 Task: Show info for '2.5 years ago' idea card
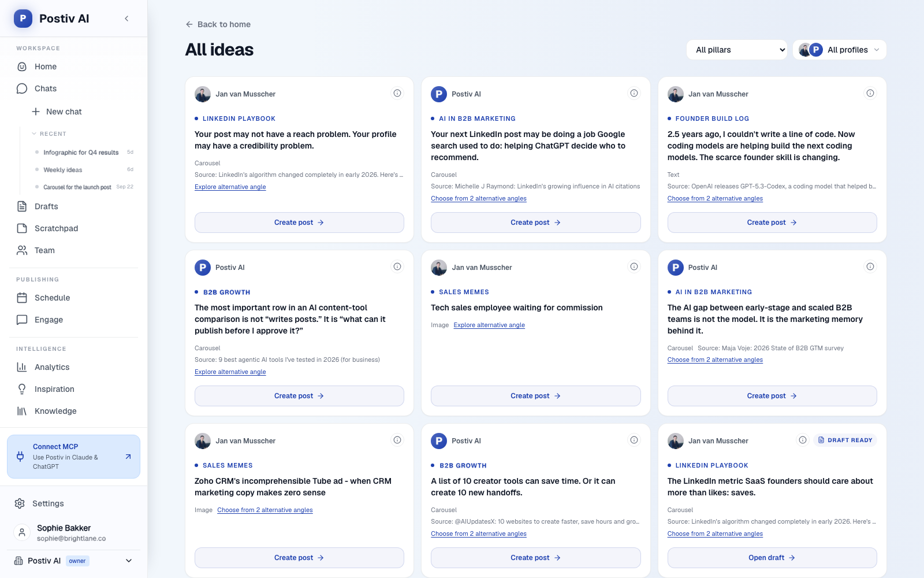click(x=870, y=93)
